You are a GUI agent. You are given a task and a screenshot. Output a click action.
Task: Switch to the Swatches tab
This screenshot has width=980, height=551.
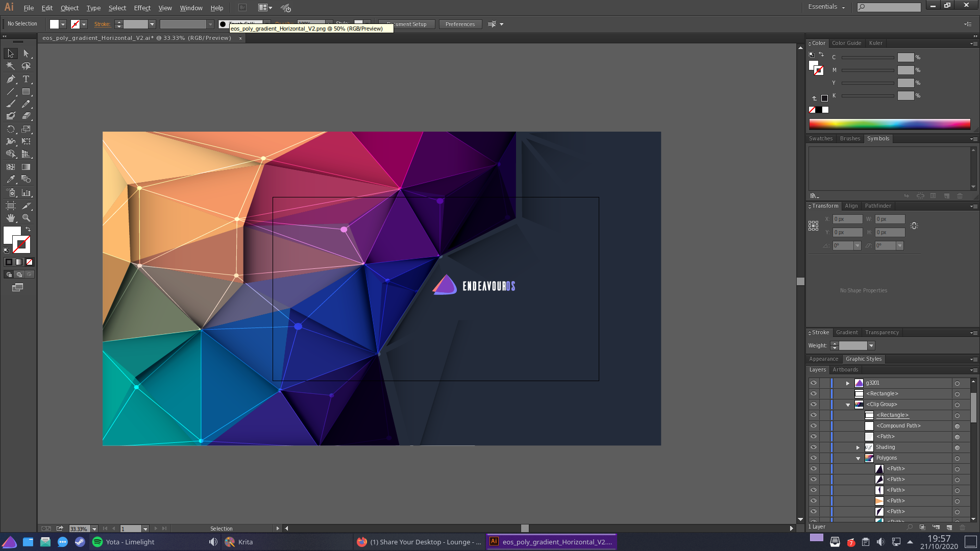coord(821,139)
